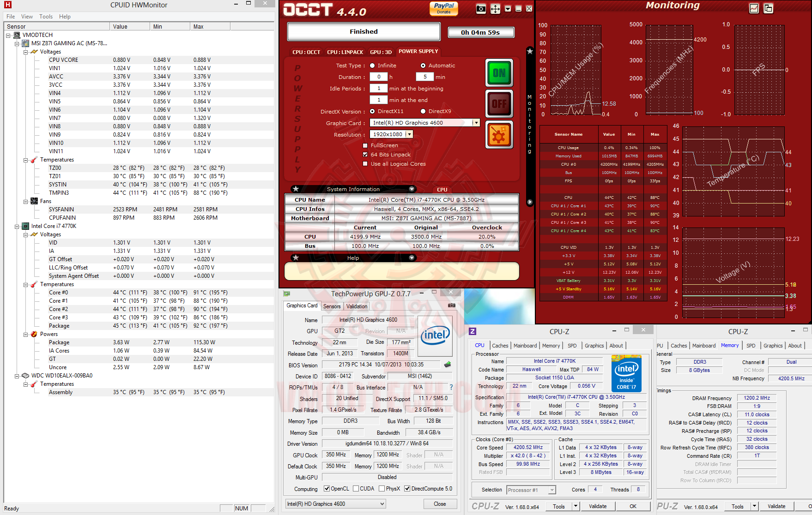
Task: Select the Infinite test type radio button
Action: tap(372, 66)
